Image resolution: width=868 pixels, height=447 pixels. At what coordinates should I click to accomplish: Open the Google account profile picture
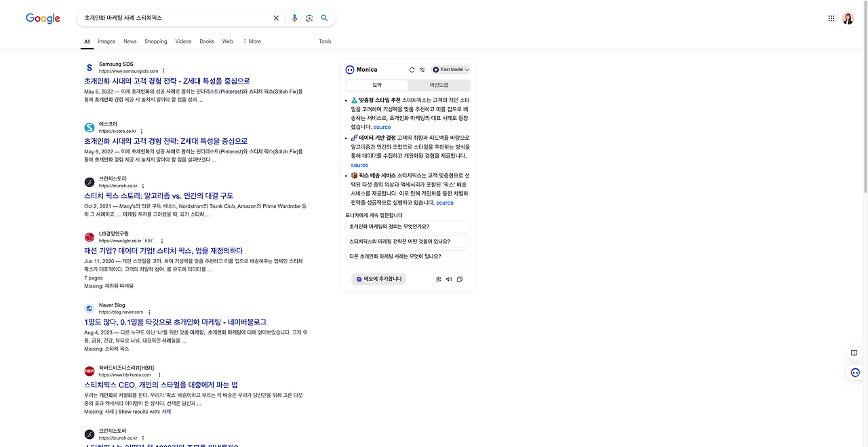(x=848, y=18)
